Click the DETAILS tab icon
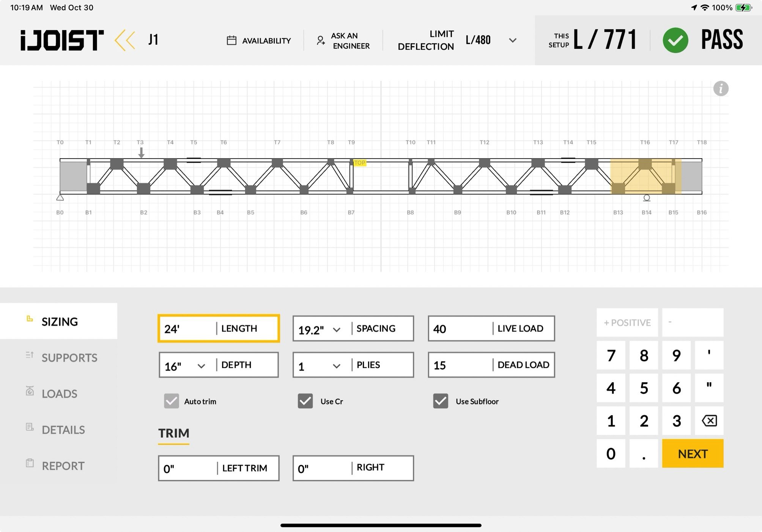 [x=30, y=427]
